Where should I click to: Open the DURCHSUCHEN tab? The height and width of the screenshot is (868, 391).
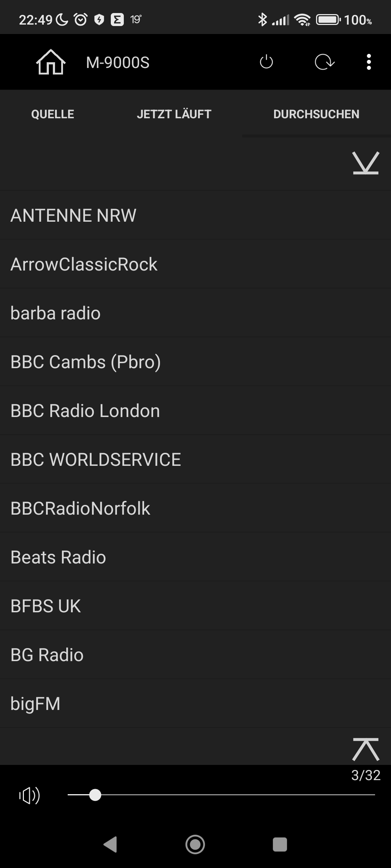pyautogui.click(x=316, y=114)
